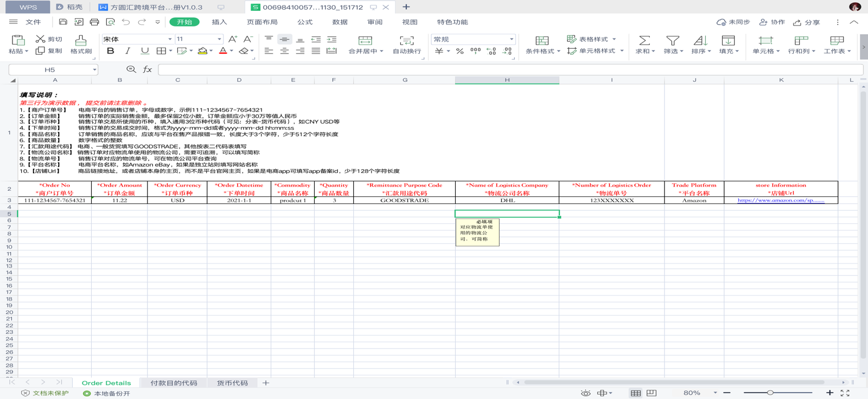Click the Clear eraser icon

tap(244, 51)
